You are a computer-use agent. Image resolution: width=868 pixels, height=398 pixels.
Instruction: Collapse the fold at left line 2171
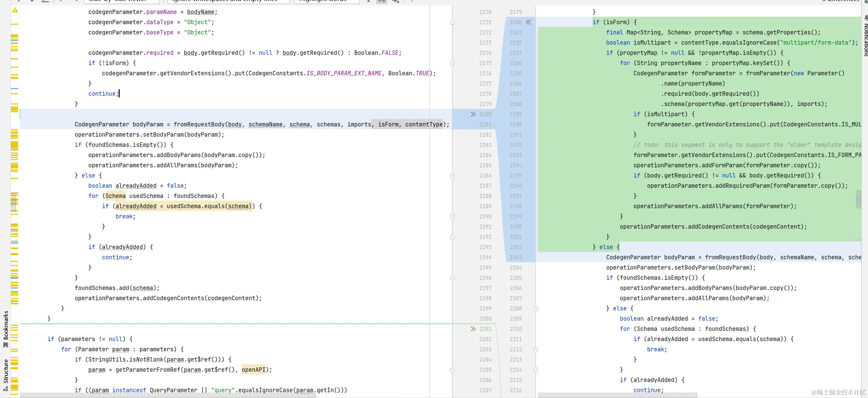[452, 22]
